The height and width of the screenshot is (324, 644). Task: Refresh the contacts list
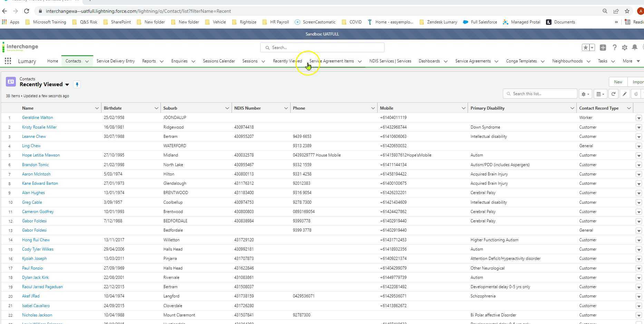point(613,94)
